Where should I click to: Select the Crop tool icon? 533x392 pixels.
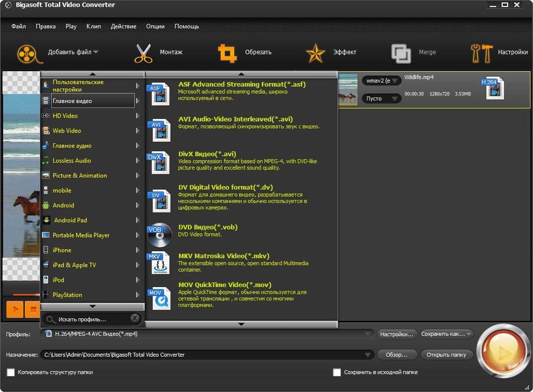pos(227,53)
